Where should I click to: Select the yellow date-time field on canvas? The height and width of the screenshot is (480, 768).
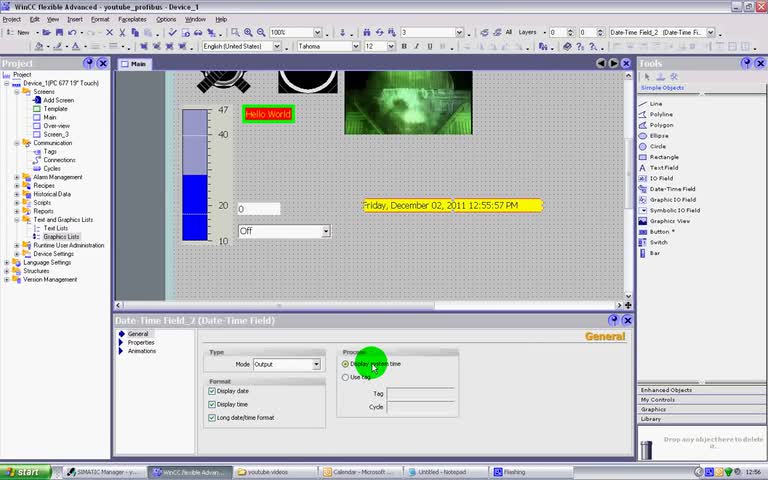[x=453, y=206]
